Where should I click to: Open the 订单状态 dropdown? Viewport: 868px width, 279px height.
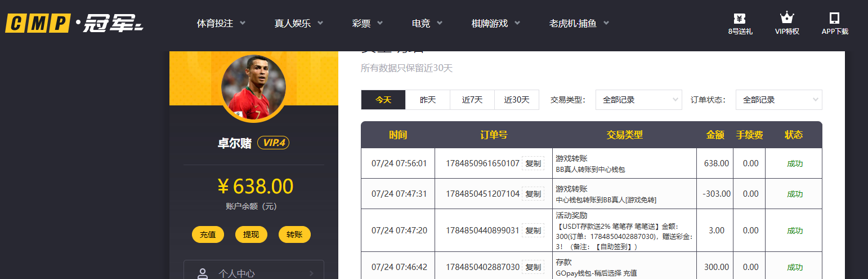point(779,100)
